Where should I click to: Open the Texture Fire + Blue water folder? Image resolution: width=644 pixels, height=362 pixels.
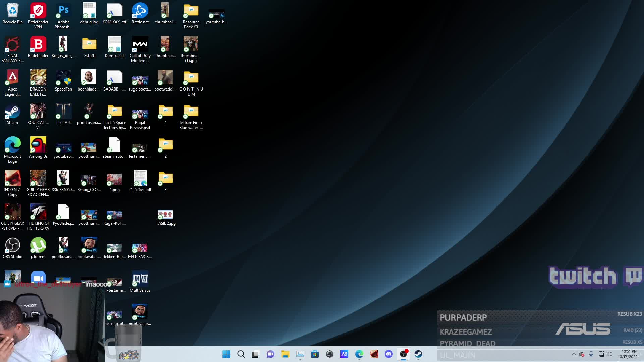coord(191,117)
